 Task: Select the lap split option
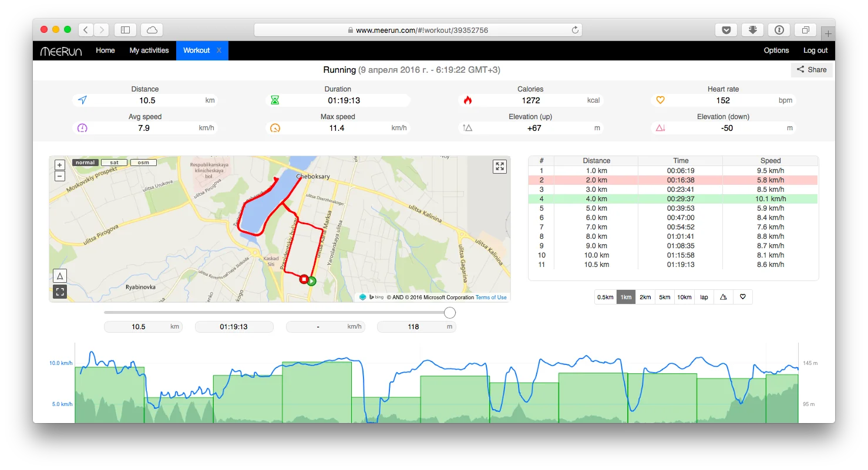point(704,297)
